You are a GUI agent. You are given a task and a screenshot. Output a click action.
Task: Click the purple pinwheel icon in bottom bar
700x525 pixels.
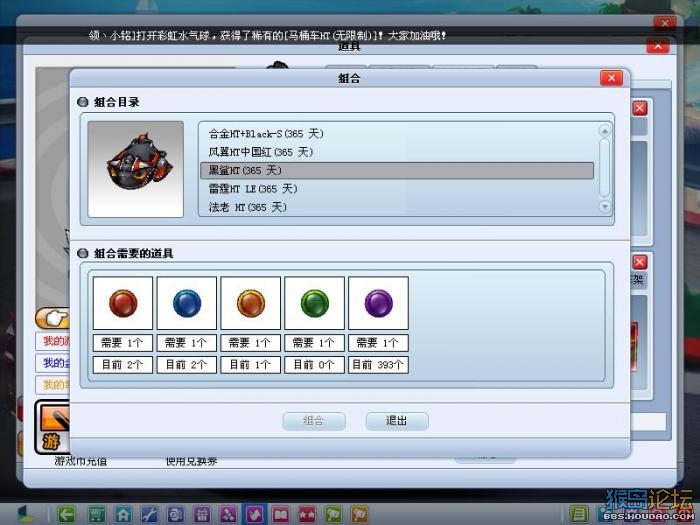[228, 514]
